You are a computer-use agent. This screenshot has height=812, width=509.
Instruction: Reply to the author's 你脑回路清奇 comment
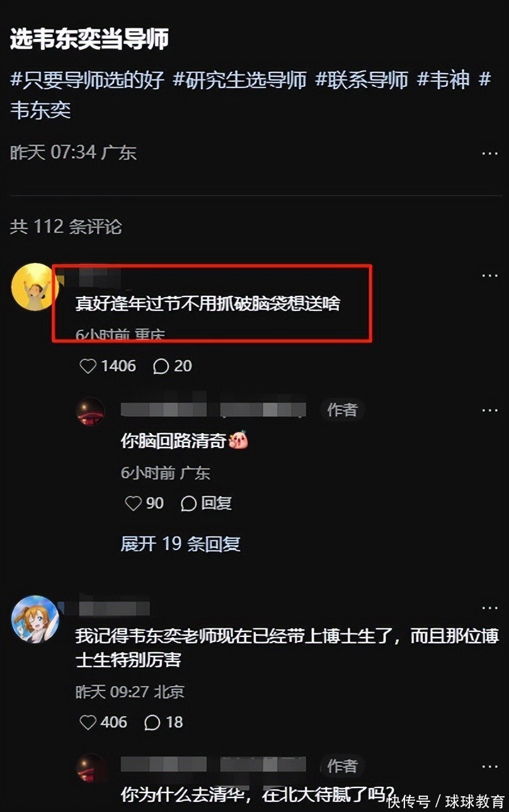(207, 504)
